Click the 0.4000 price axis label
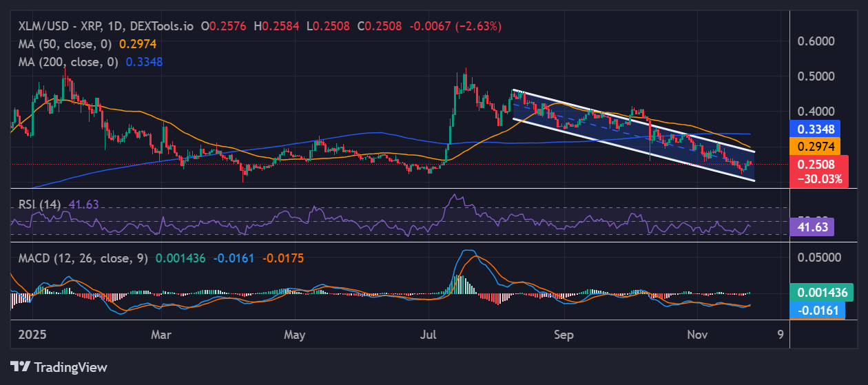868x385 pixels. pos(816,111)
